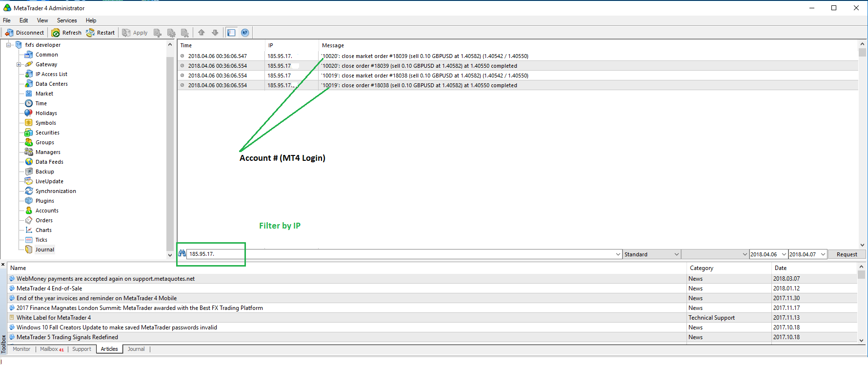The image size is (868, 365).
Task: Click the move up arrow icon
Action: [202, 33]
